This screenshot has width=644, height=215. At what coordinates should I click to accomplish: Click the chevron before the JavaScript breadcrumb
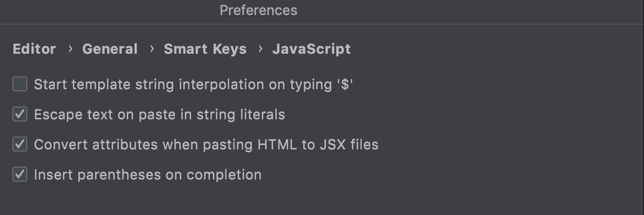coord(260,49)
